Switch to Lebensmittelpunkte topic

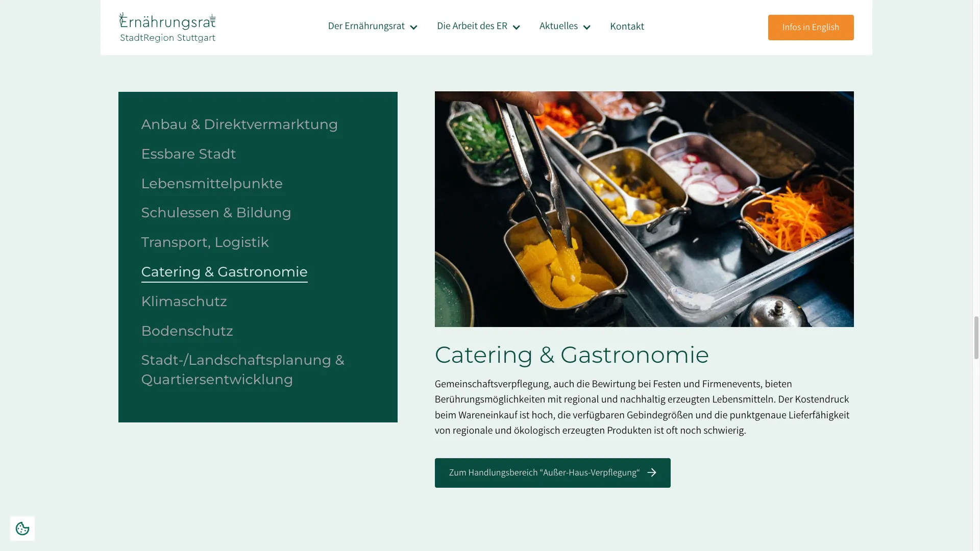212,184
